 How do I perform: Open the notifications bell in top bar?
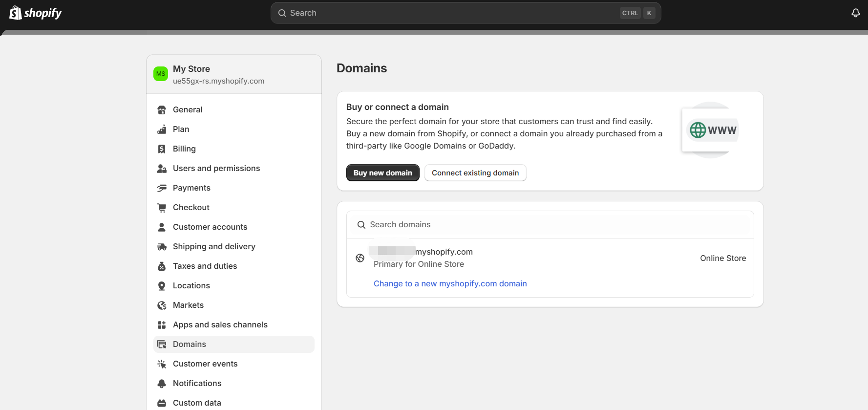click(855, 13)
